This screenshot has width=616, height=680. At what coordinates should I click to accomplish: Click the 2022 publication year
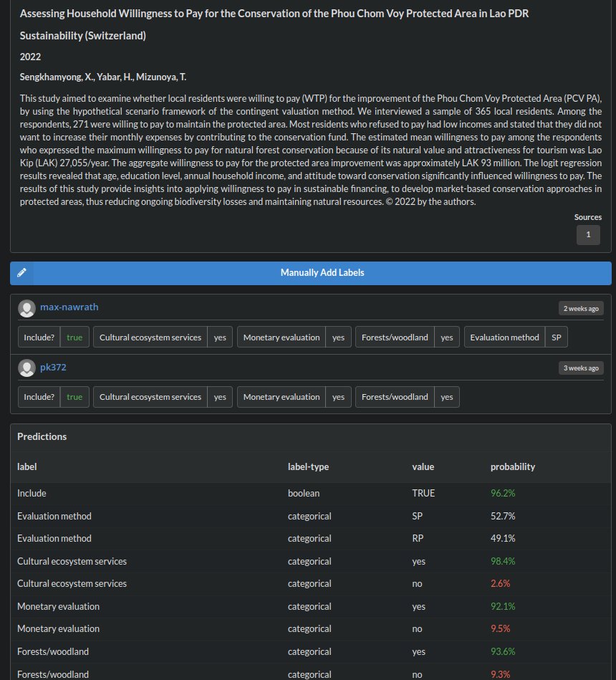pos(30,57)
